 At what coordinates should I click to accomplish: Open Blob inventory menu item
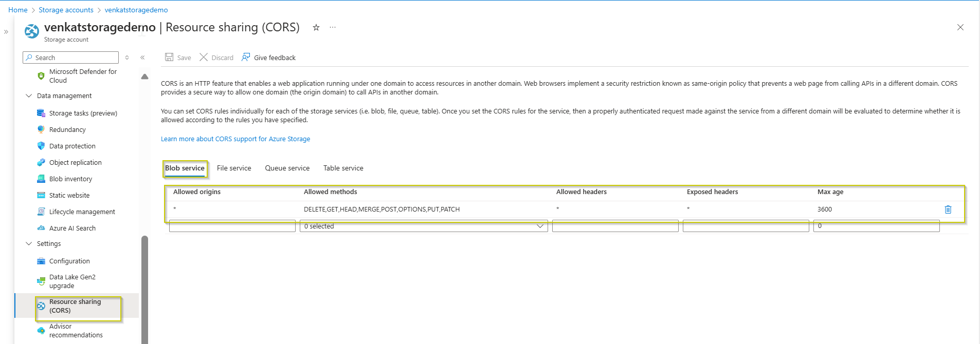71,179
